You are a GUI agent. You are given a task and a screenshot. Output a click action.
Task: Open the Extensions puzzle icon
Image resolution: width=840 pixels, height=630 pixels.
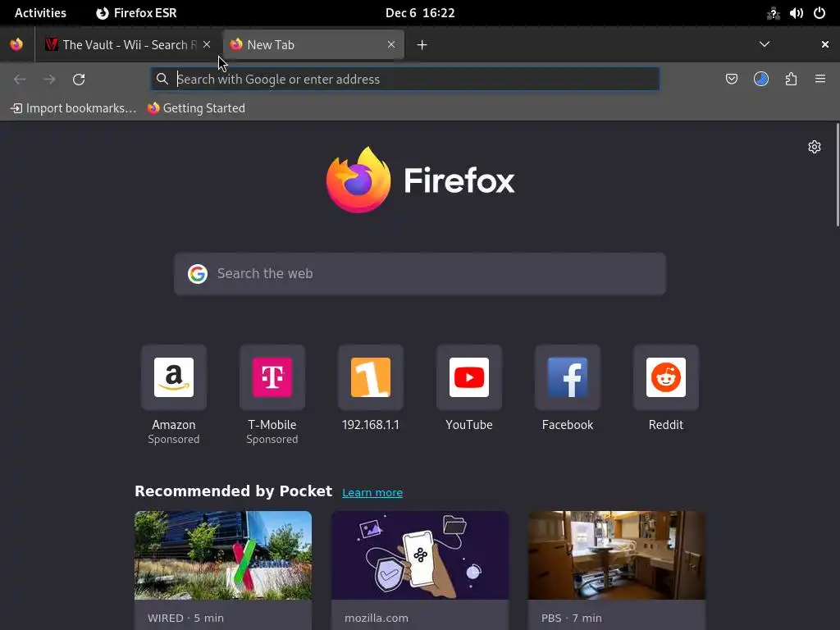tap(791, 80)
